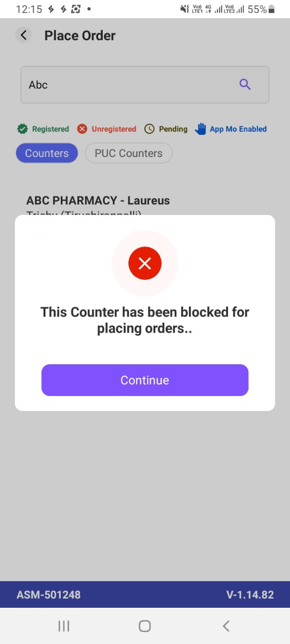Tap the red error X icon
The width and height of the screenshot is (290, 644).
[145, 263]
